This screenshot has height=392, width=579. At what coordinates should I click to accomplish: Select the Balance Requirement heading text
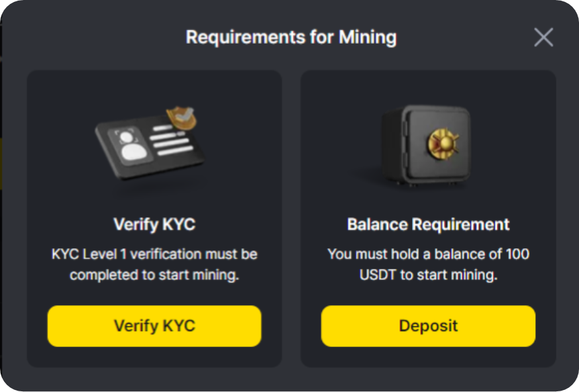coord(429,224)
